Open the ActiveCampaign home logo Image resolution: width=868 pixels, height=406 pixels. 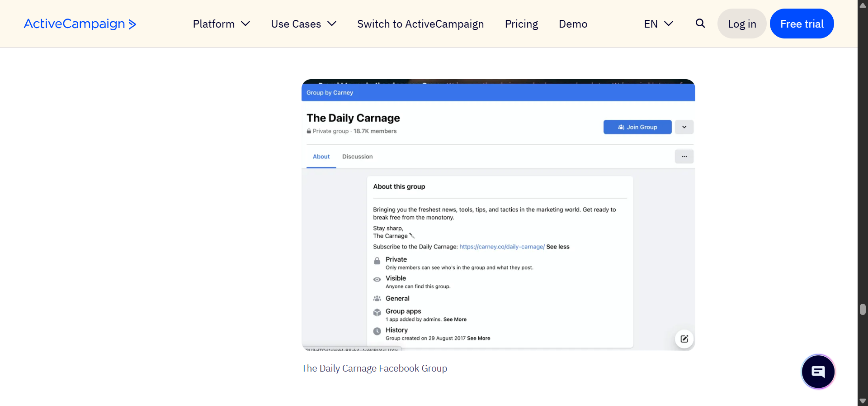pos(80,24)
